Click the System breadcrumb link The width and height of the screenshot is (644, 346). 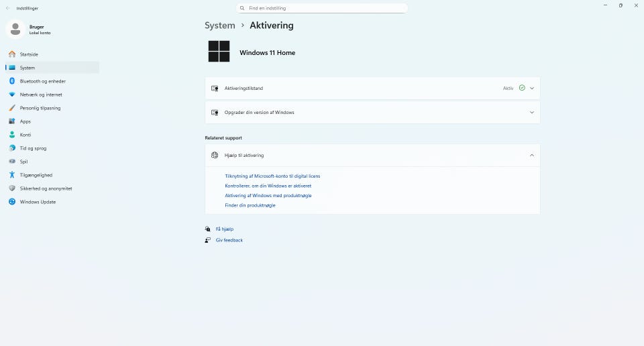click(220, 25)
